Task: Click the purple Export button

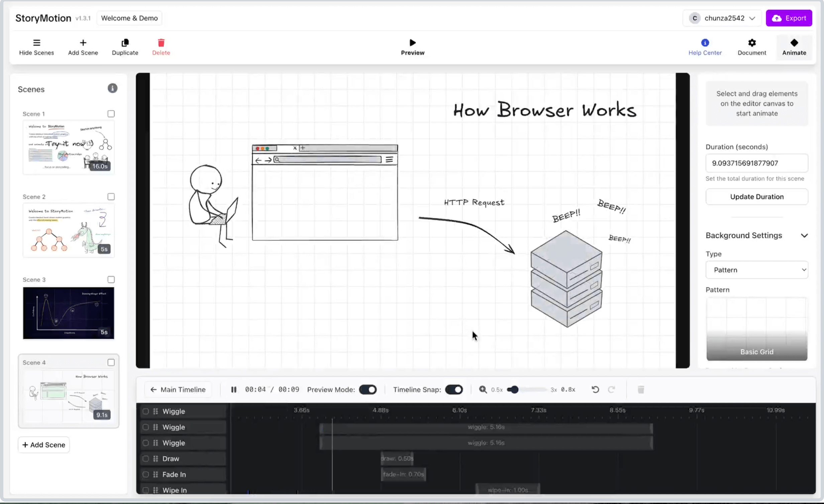Action: [x=789, y=18]
